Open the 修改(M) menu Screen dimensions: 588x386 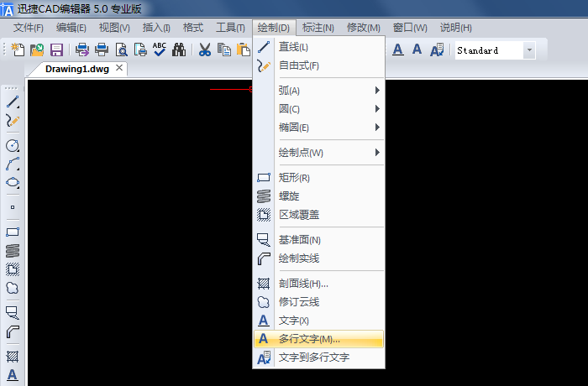(364, 28)
